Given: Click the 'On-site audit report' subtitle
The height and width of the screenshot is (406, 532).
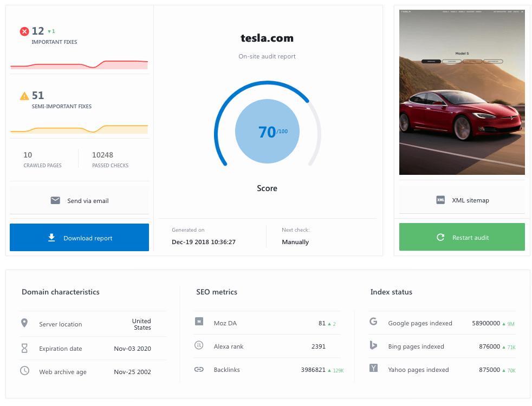Looking at the screenshot, I should point(267,56).
